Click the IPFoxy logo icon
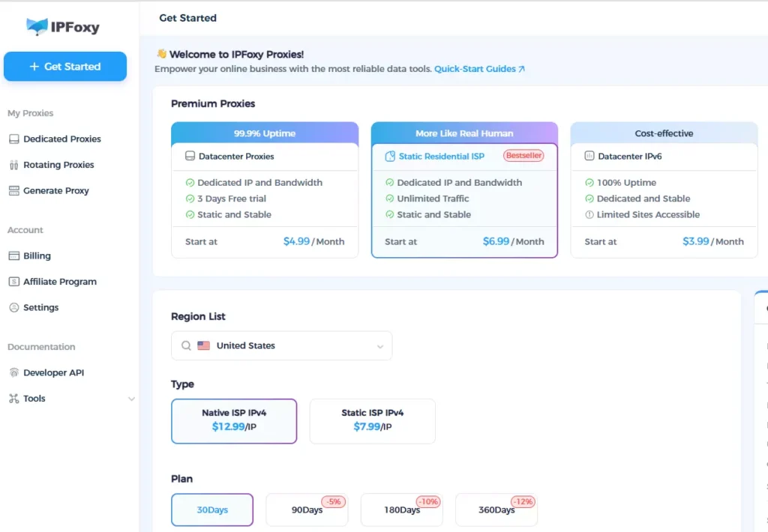 point(37,27)
